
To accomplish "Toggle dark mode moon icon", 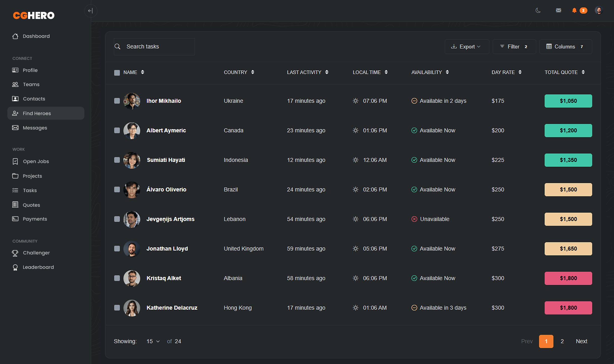I will pyautogui.click(x=538, y=10).
